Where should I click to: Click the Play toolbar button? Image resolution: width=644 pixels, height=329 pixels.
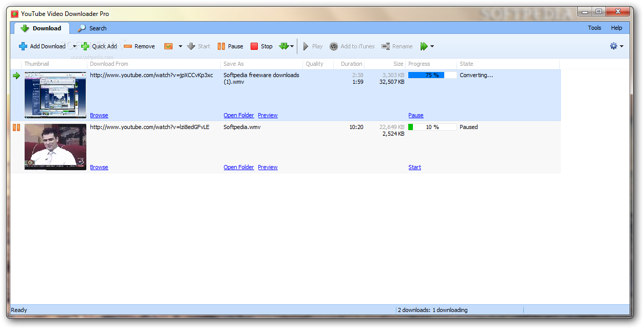pos(313,46)
